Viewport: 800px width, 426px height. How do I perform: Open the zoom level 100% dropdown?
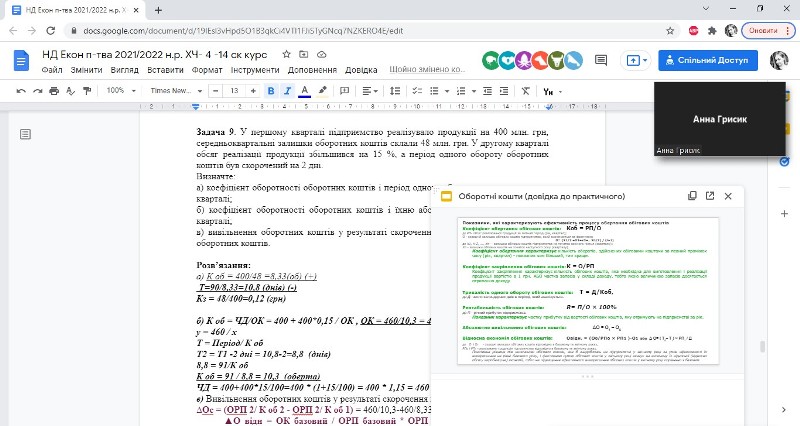[121, 90]
